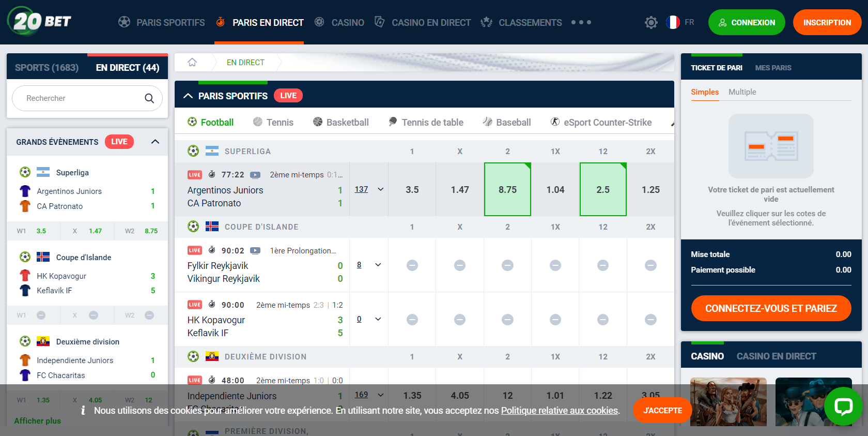
Task: Accept cookies with J'accepte
Action: pos(662,410)
